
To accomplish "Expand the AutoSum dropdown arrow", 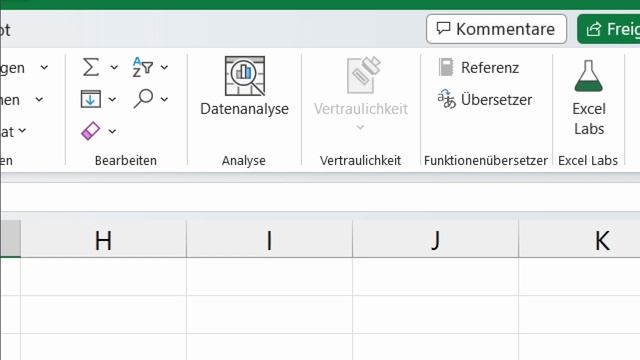I will [114, 67].
